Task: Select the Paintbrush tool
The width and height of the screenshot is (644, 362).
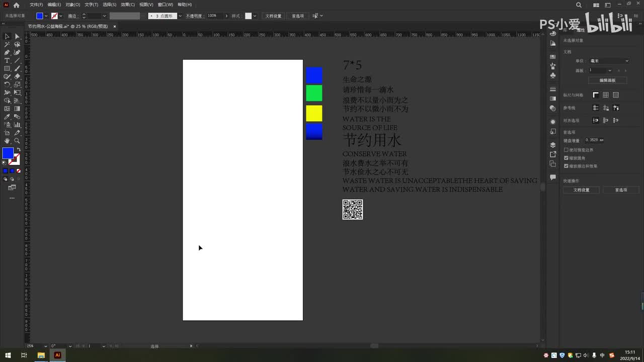Action: coord(17,68)
